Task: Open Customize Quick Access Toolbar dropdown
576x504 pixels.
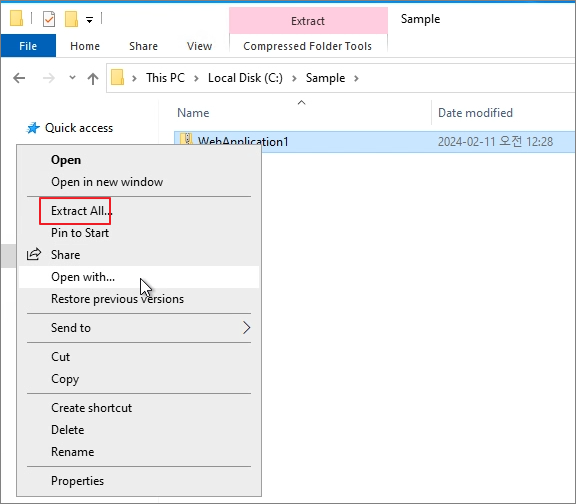Action: [89, 19]
